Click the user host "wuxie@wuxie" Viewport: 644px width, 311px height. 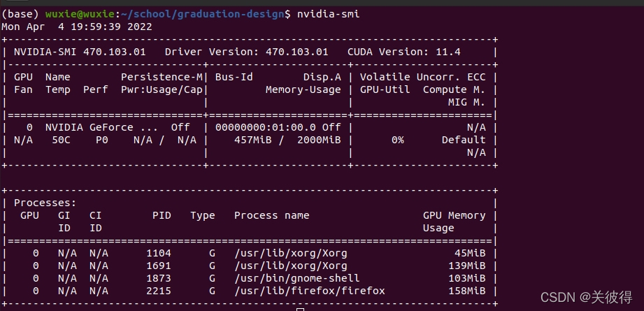click(80, 15)
